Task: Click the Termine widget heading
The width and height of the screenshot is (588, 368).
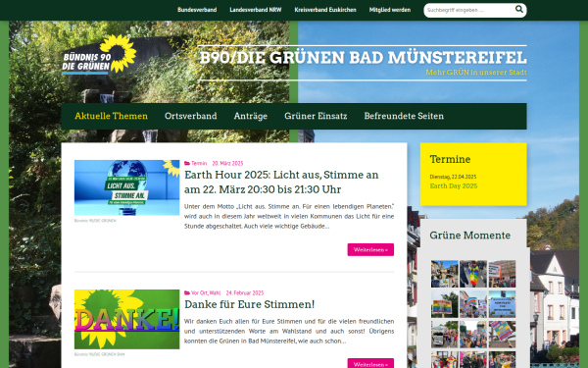Action: click(x=450, y=159)
